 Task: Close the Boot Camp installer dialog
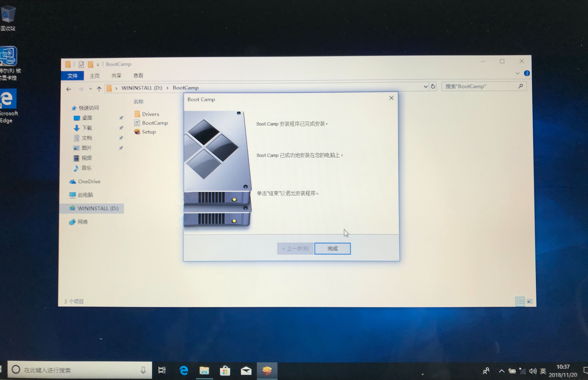(x=391, y=98)
